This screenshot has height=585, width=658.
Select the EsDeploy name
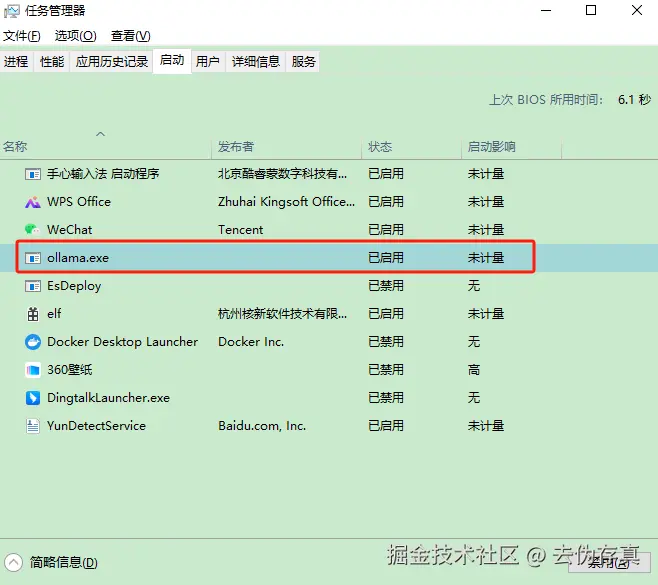pos(74,286)
